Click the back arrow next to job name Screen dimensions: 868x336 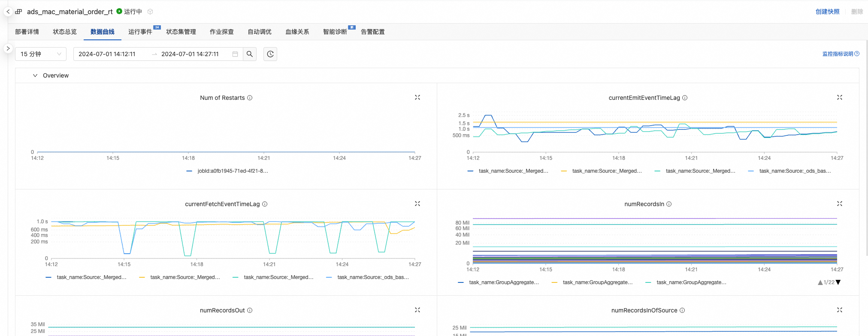[8, 12]
